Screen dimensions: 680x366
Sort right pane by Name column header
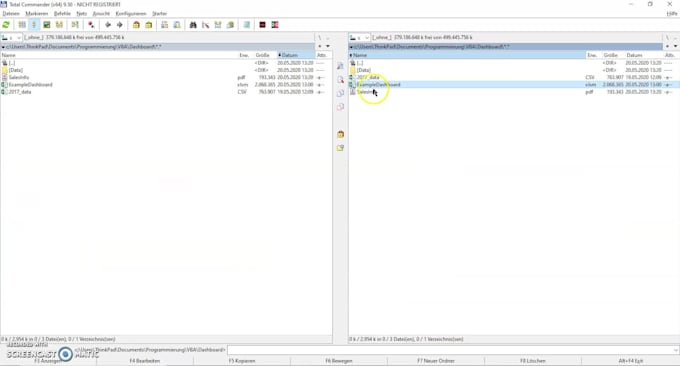tap(467, 55)
